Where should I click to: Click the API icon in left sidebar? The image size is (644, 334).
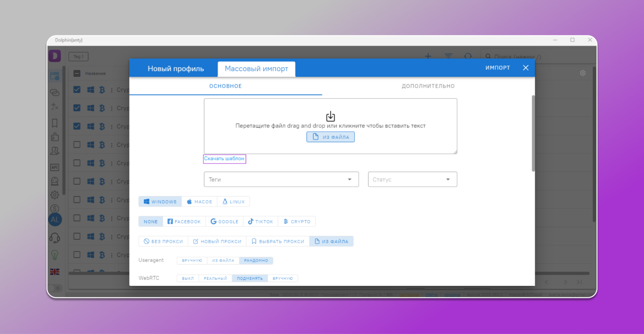coord(54,167)
